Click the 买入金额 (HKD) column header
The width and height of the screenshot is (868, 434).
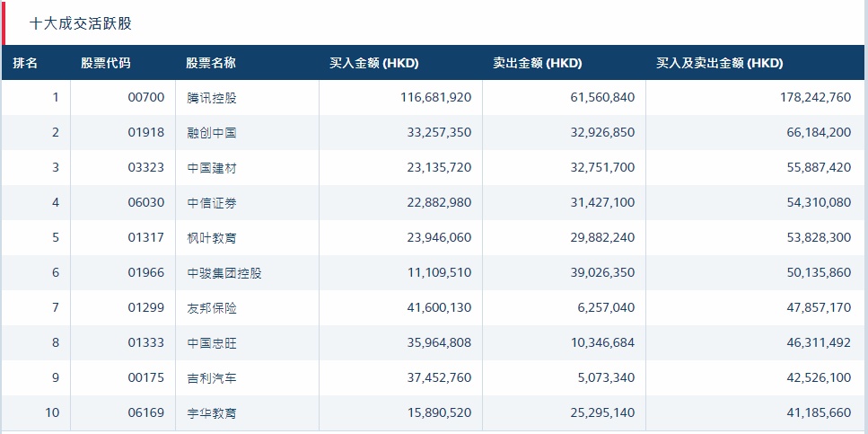[x=374, y=63]
